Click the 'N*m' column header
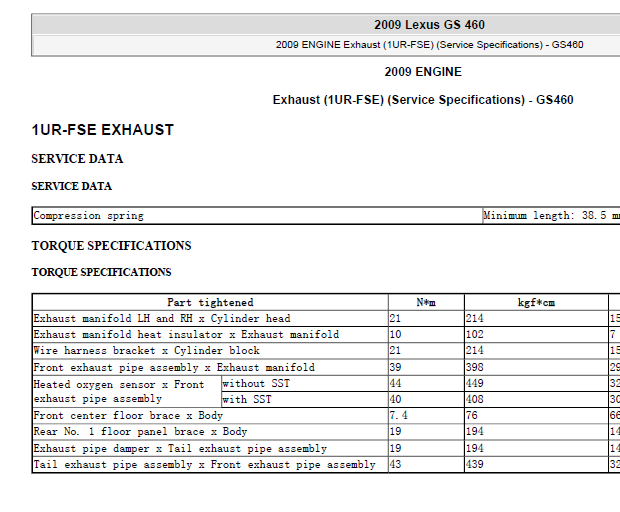The height and width of the screenshot is (512, 620). [426, 302]
